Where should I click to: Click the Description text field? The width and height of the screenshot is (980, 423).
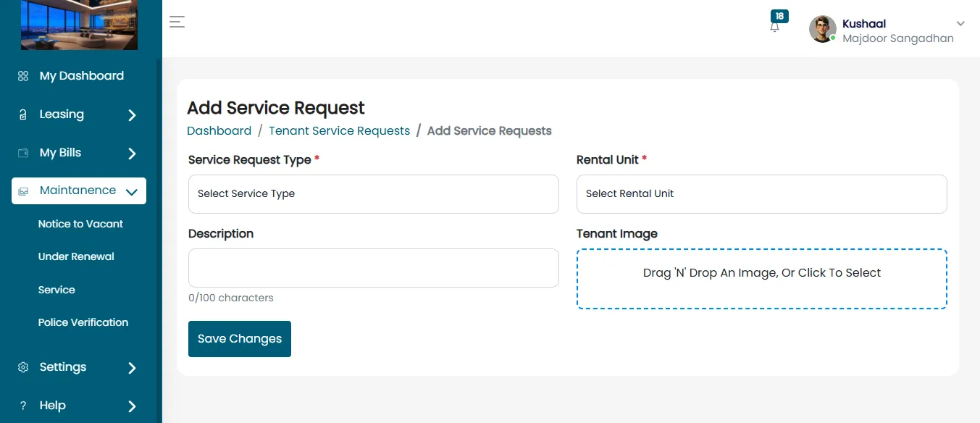(374, 268)
